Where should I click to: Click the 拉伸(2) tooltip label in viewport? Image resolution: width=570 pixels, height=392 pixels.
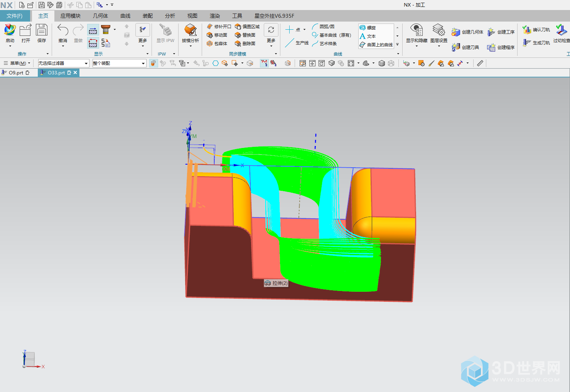click(276, 283)
